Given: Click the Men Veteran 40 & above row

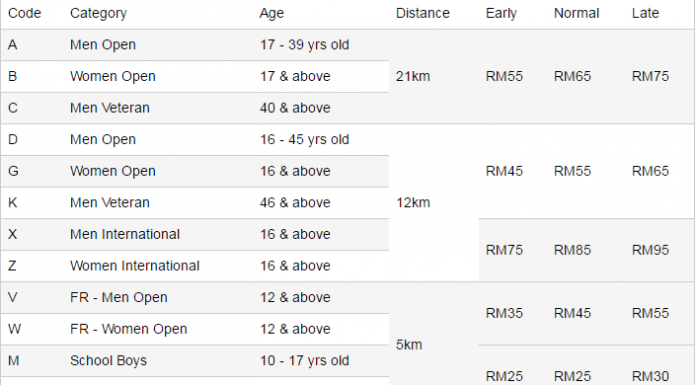Looking at the screenshot, I should pos(195,108).
